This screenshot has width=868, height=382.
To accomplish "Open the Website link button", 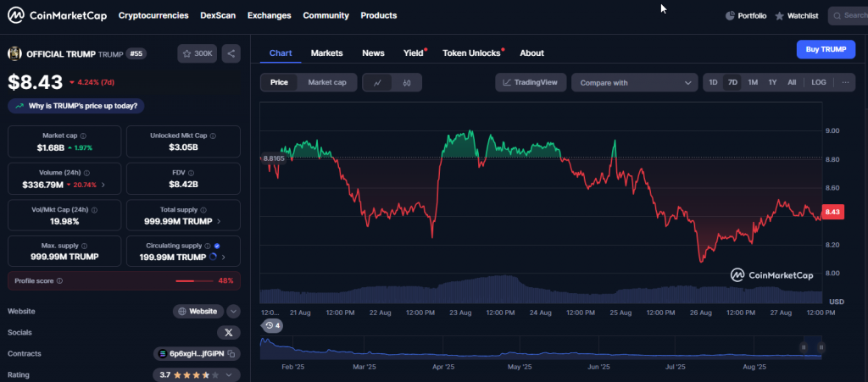I will [x=198, y=311].
